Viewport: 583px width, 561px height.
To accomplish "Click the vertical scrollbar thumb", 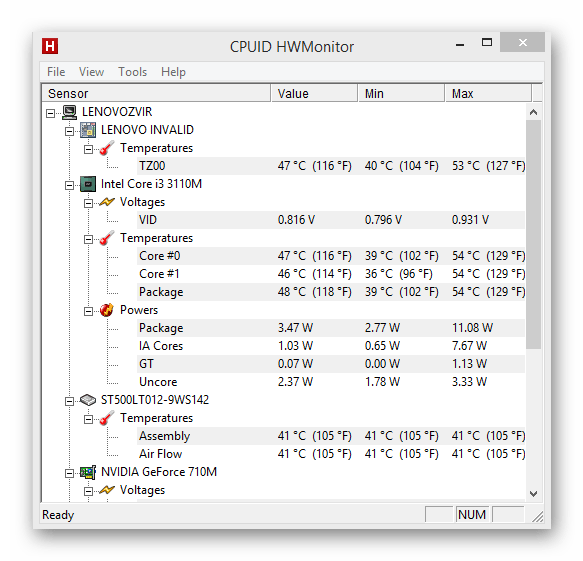I will pos(534,234).
